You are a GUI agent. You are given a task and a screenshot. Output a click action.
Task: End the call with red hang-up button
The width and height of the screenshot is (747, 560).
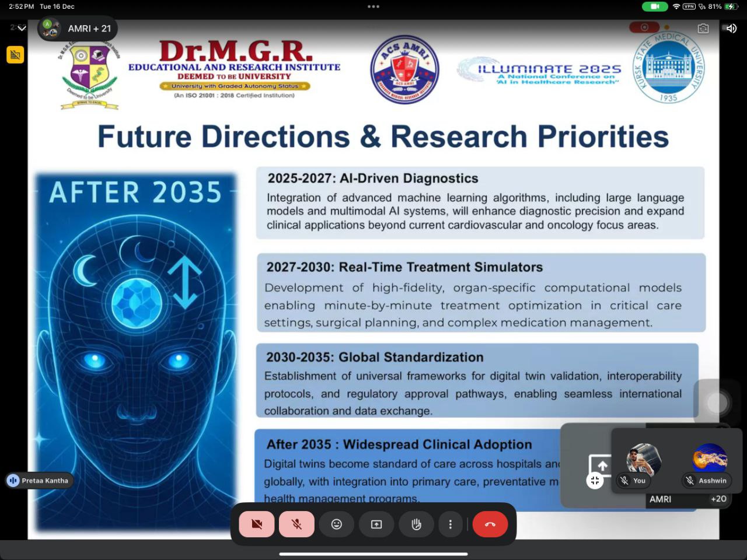(490, 524)
